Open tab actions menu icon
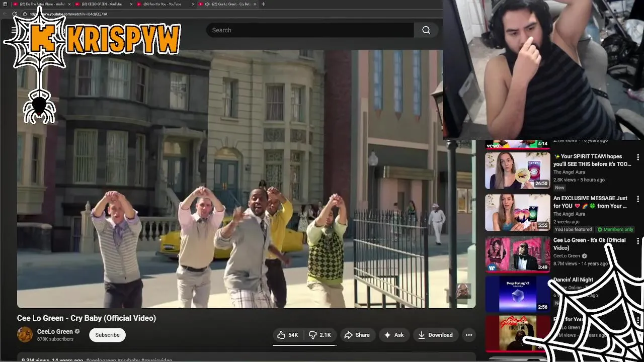The width and height of the screenshot is (644, 362). pos(5,4)
